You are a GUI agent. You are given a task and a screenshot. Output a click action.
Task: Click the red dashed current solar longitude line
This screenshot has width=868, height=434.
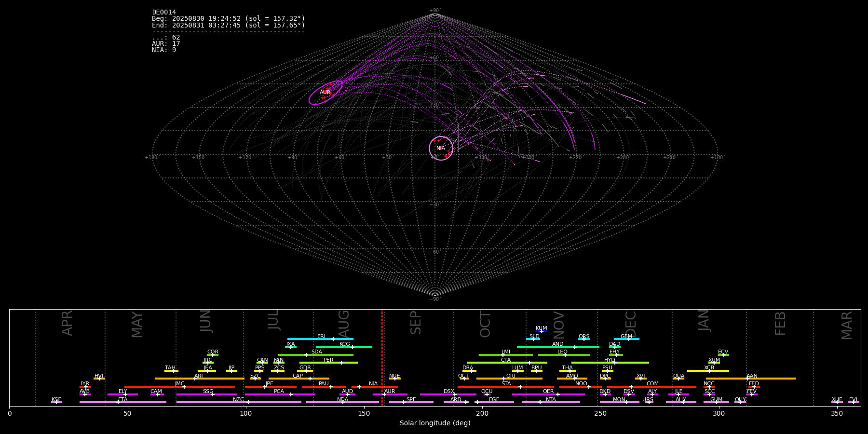click(382, 357)
